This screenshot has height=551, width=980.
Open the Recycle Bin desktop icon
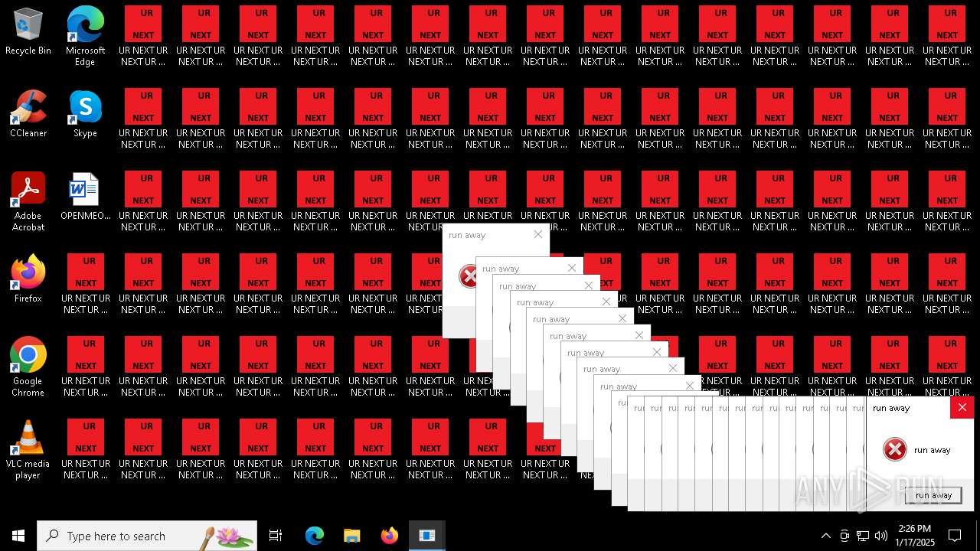point(28,31)
